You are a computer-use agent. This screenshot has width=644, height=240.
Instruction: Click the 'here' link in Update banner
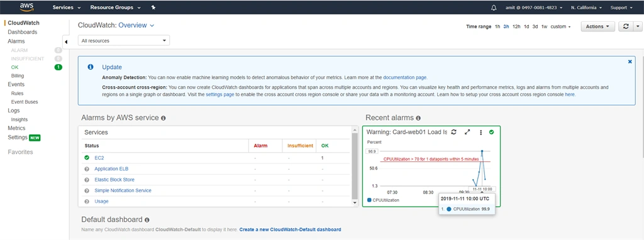(570, 94)
